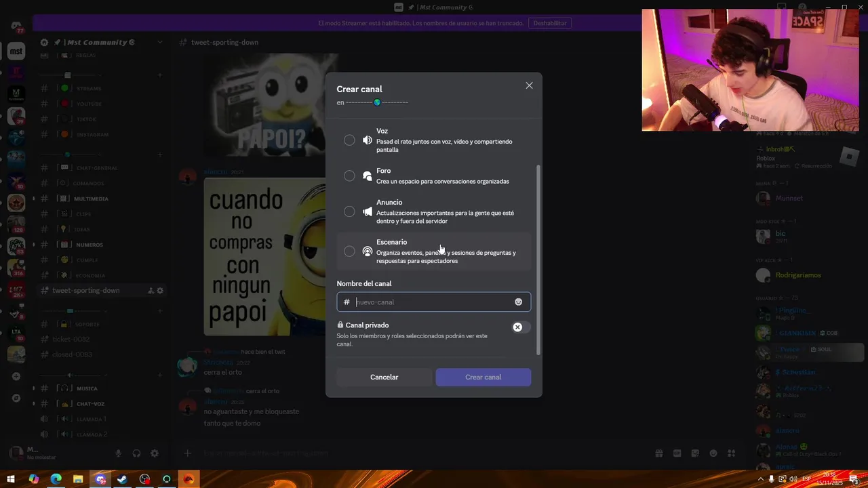The height and width of the screenshot is (488, 868).
Task: Add channel to the CHAT-GENERAL category
Action: tap(160, 155)
